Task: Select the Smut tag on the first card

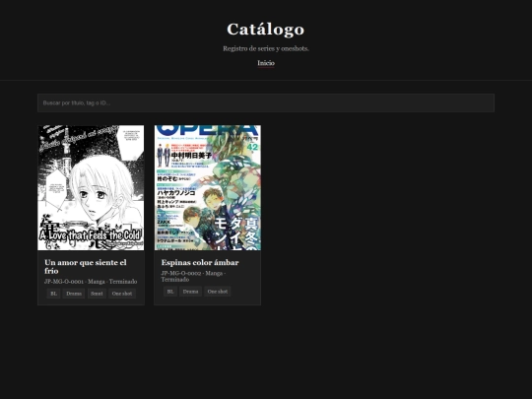Action: 97,294
